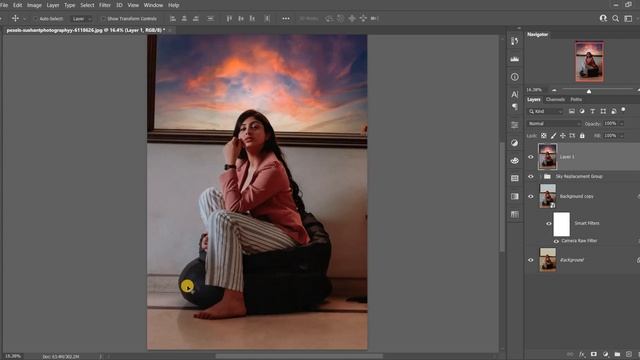Image resolution: width=640 pixels, height=360 pixels.
Task: Click the search icon in the top right
Action: pos(616,18)
